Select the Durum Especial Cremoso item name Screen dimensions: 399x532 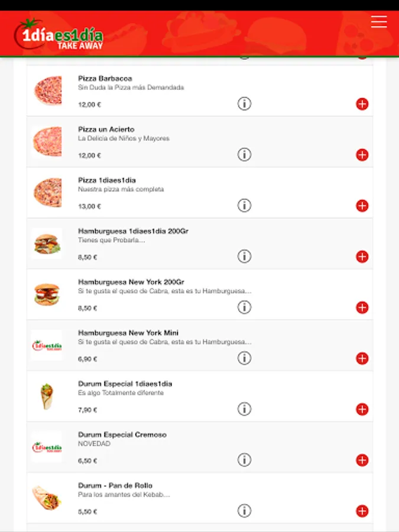pyautogui.click(x=122, y=434)
